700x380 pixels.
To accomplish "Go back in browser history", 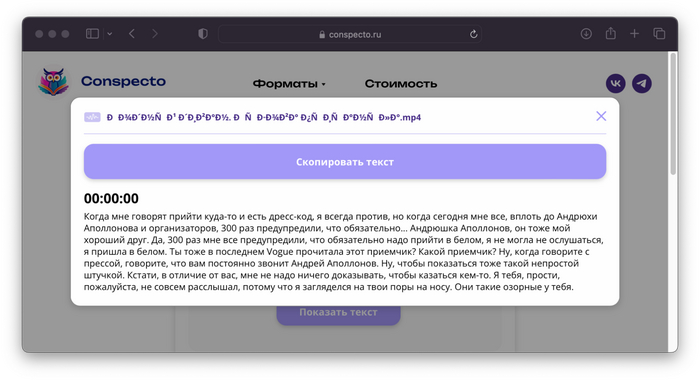I will click(x=132, y=34).
